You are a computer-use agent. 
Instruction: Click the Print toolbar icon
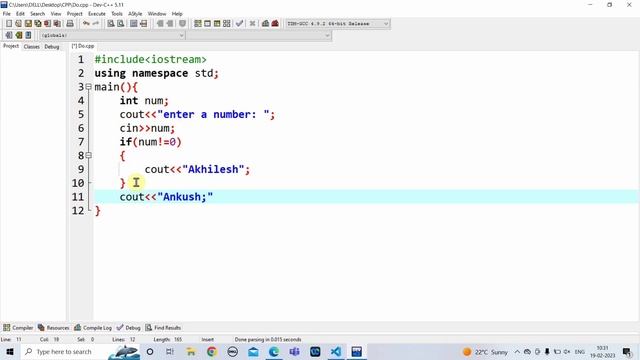tap(70, 24)
